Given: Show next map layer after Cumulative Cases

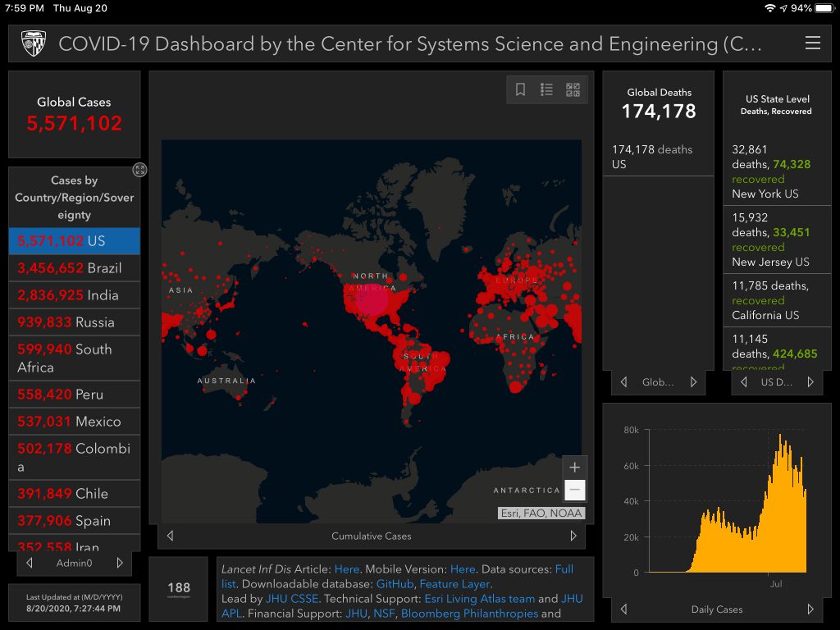Looking at the screenshot, I should (573, 536).
